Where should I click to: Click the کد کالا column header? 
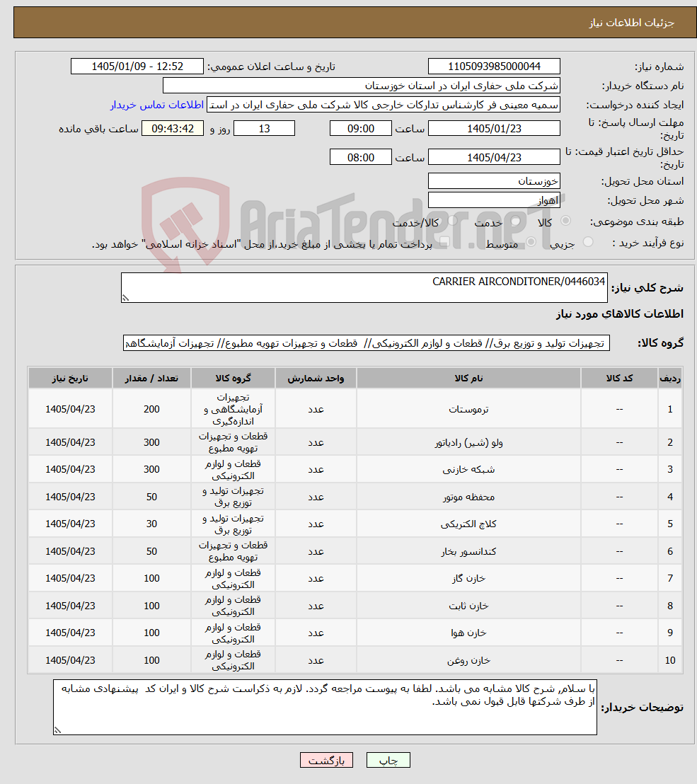tap(619, 378)
